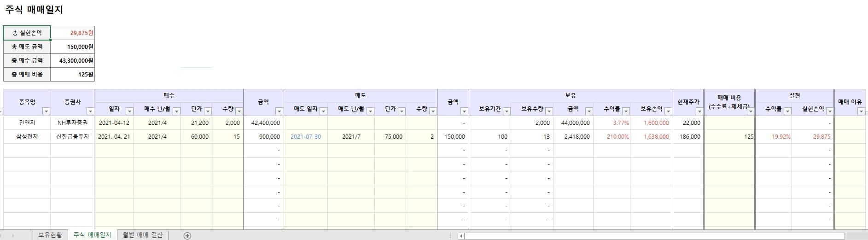This screenshot has width=868, height=240.
Task: Select the 1,600,000 holding profit cell
Action: 651,123
